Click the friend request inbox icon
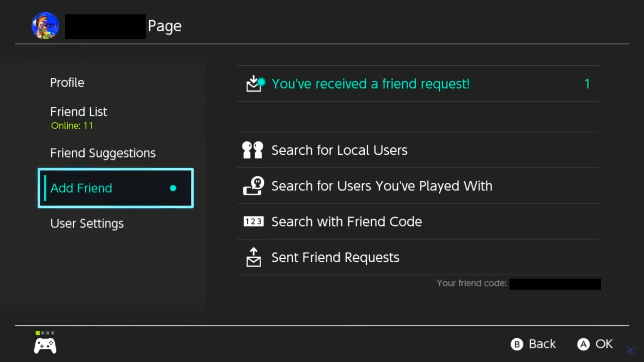644x362 pixels. pyautogui.click(x=254, y=83)
